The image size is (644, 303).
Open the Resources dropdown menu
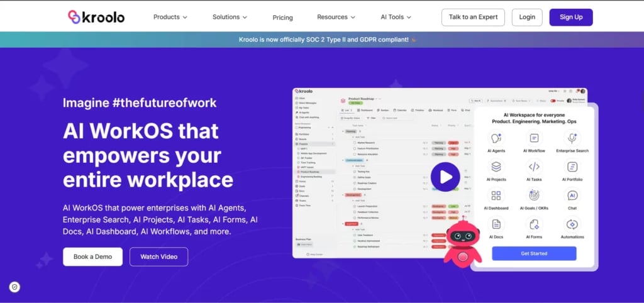(336, 17)
